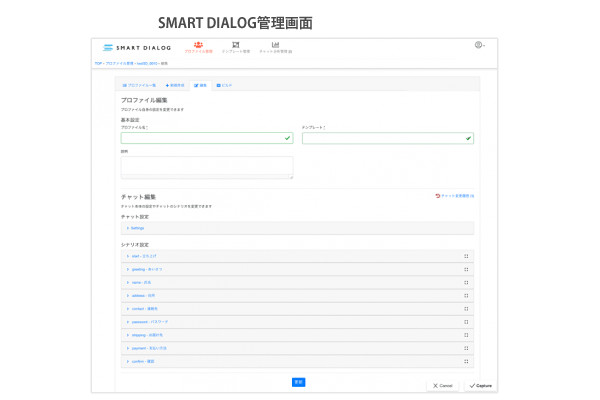Focus the profile name input field
600x400 pixels.
(x=207, y=138)
